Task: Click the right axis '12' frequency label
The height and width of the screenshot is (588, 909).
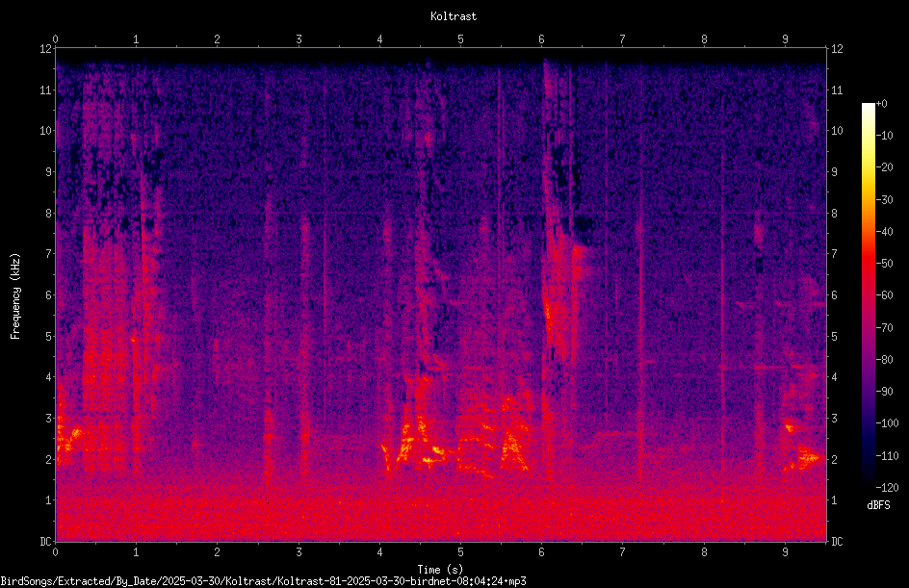Action: 837,49
